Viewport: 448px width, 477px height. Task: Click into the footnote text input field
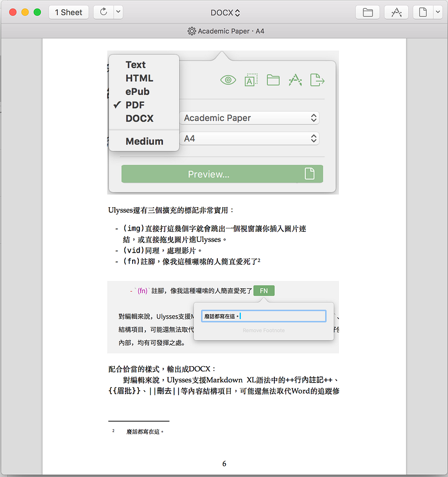click(264, 316)
